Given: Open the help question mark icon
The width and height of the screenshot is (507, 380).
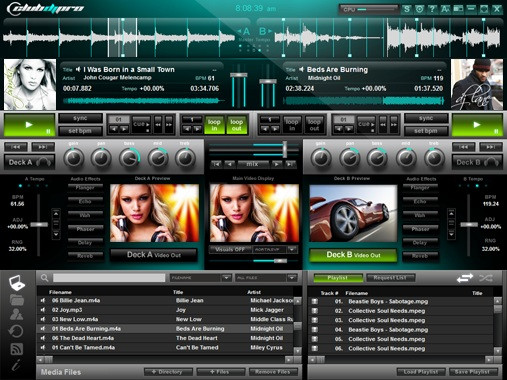Looking at the screenshot, I should 432,9.
